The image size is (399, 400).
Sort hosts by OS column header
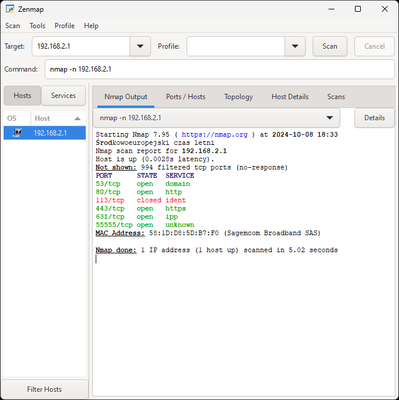click(17, 118)
